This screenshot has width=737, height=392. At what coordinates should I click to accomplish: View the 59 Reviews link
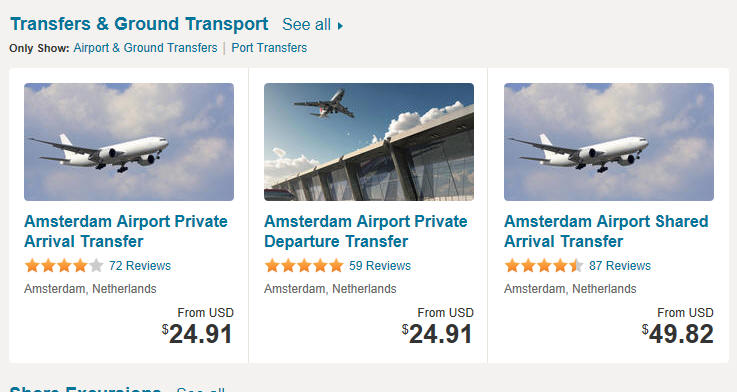[x=380, y=266]
